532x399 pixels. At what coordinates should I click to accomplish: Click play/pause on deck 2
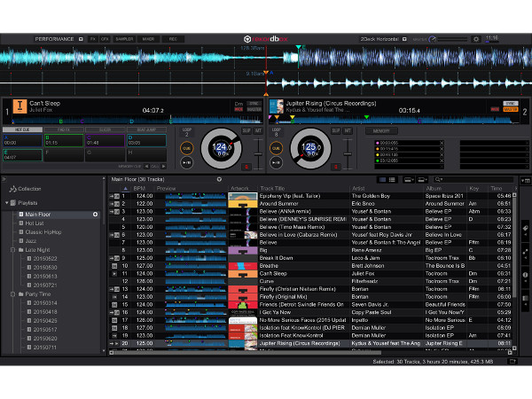(276, 162)
